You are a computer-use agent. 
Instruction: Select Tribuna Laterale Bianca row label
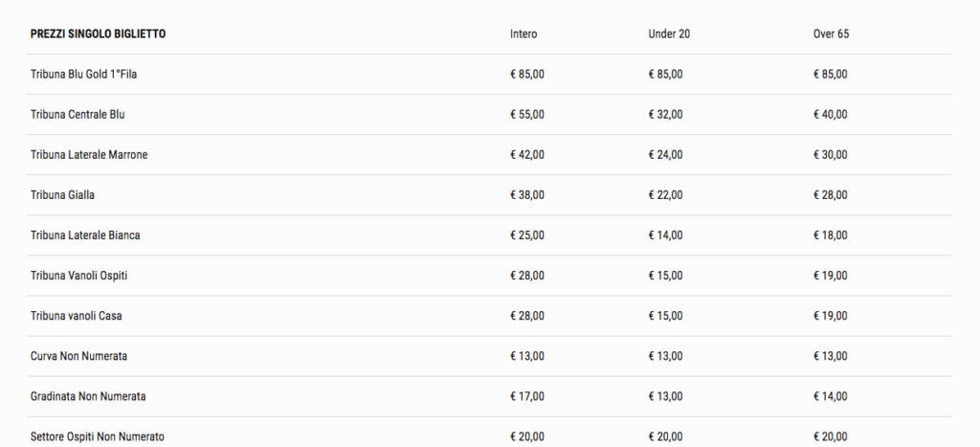(85, 235)
